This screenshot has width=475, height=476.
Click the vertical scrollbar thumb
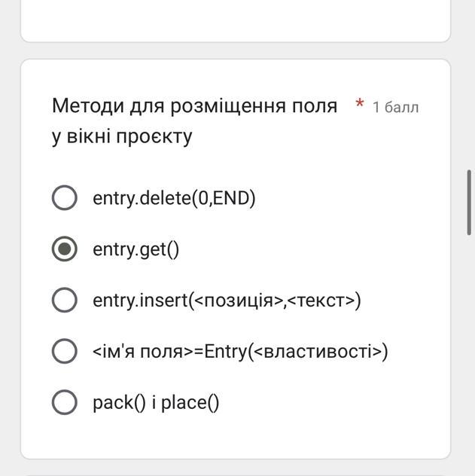tap(470, 201)
